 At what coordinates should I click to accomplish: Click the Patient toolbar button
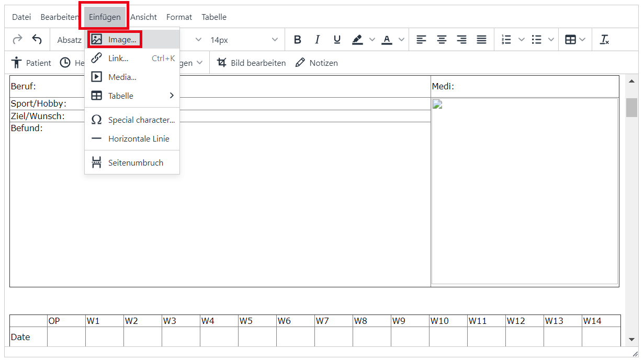[31, 63]
